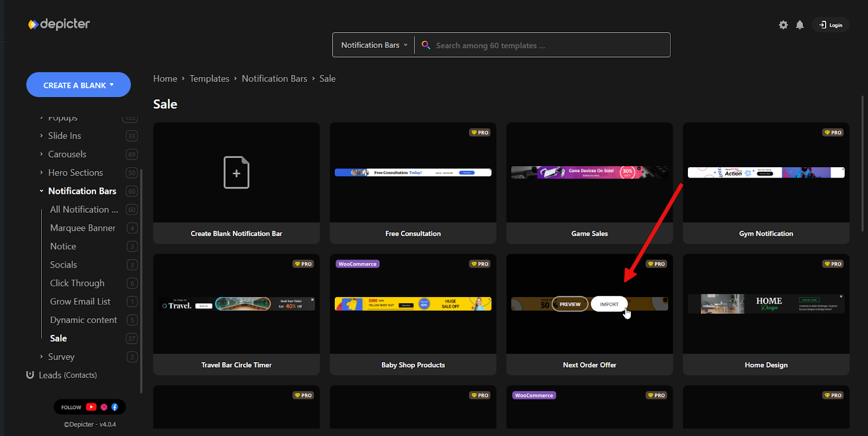Image resolution: width=868 pixels, height=436 pixels.
Task: Focus the template search field
Action: click(548, 46)
